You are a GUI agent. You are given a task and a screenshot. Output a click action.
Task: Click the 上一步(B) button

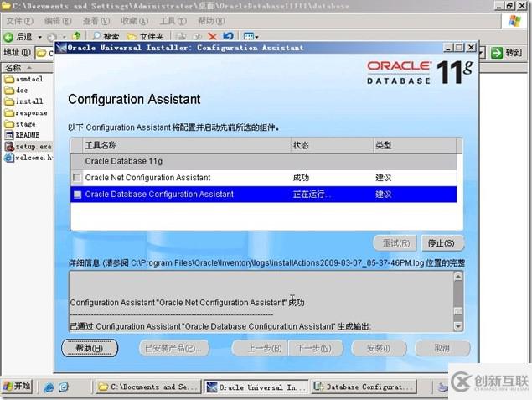(x=260, y=348)
